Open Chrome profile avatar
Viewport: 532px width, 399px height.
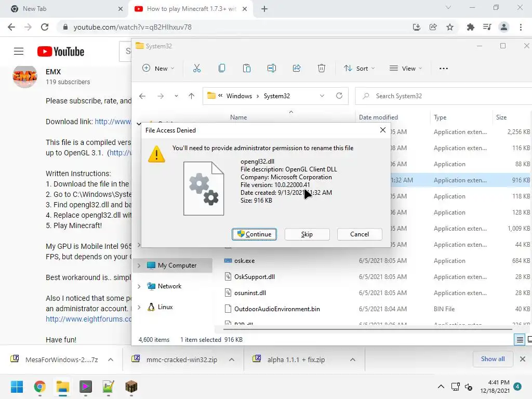pyautogui.click(x=504, y=27)
